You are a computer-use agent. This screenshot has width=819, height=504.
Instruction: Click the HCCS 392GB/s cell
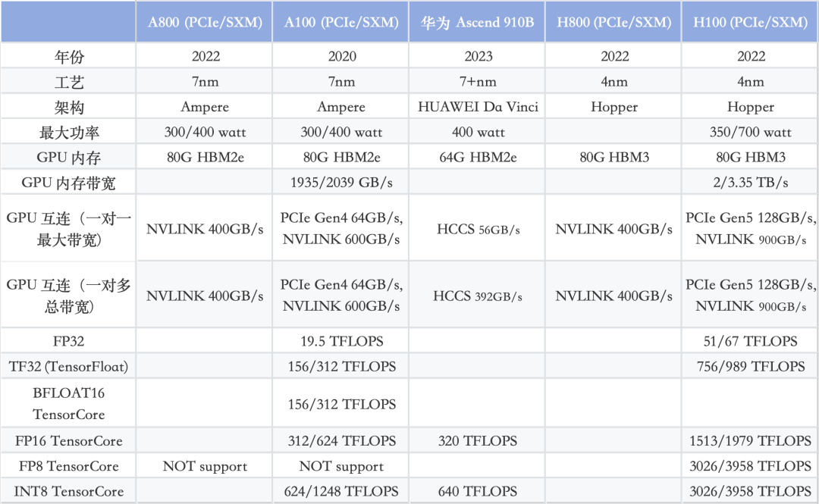(x=478, y=296)
